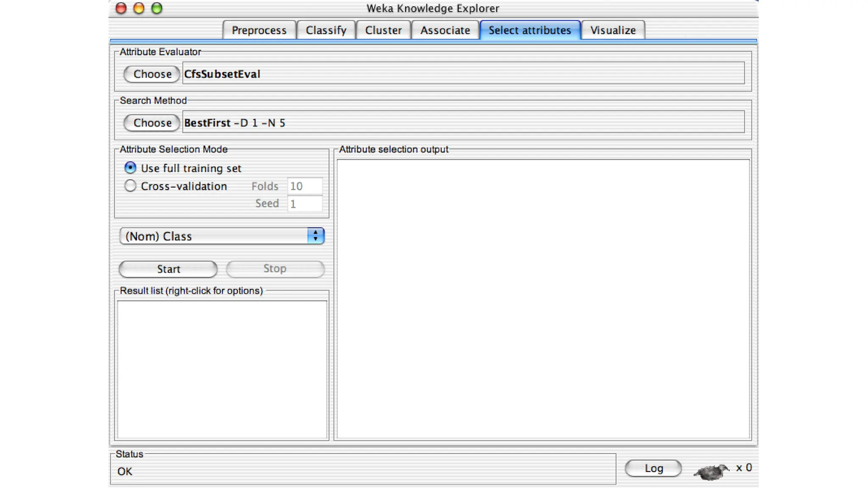Switch to the Associate tab

(445, 30)
